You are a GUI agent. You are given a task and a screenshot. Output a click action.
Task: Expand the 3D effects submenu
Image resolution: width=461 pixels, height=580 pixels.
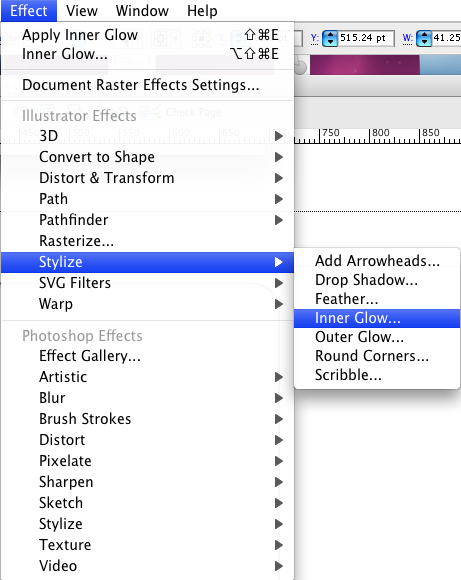[x=147, y=136]
